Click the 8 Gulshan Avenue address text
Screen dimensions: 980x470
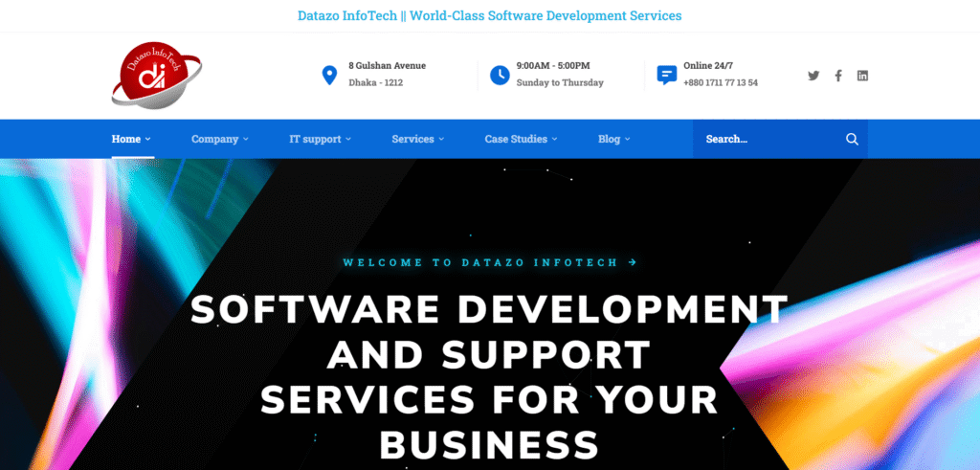pos(387,66)
